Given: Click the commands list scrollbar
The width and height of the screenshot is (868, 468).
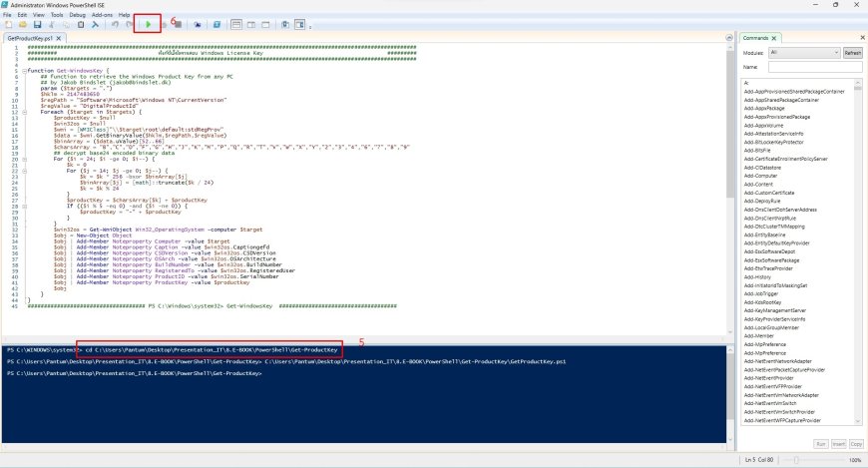Looking at the screenshot, I should tap(858, 252).
